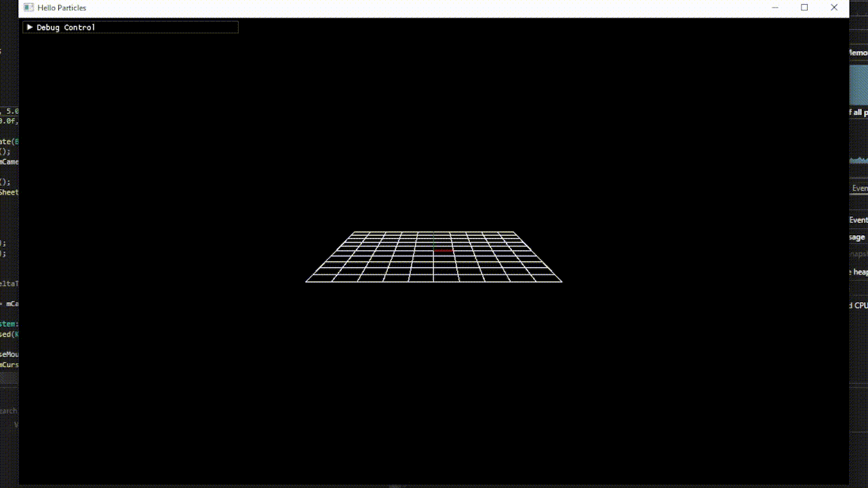Click the Hello Particles title text
This screenshot has width=868, height=488.
61,7
